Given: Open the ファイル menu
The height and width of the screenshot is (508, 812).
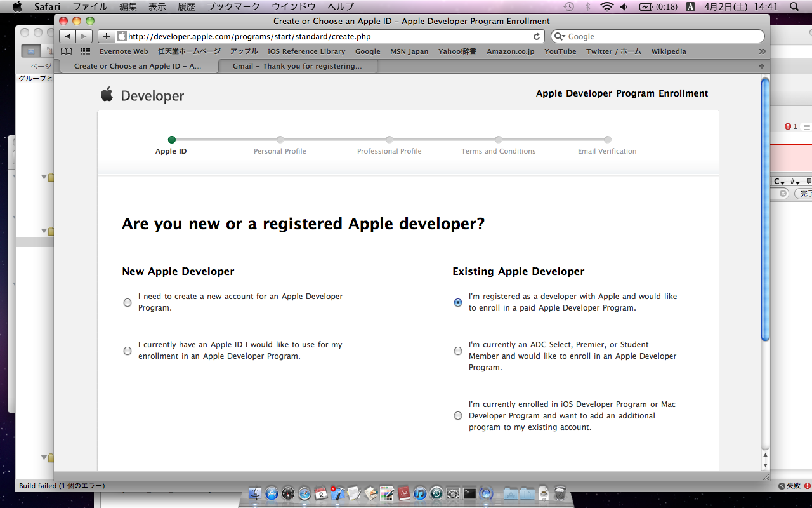Looking at the screenshot, I should 89,7.
